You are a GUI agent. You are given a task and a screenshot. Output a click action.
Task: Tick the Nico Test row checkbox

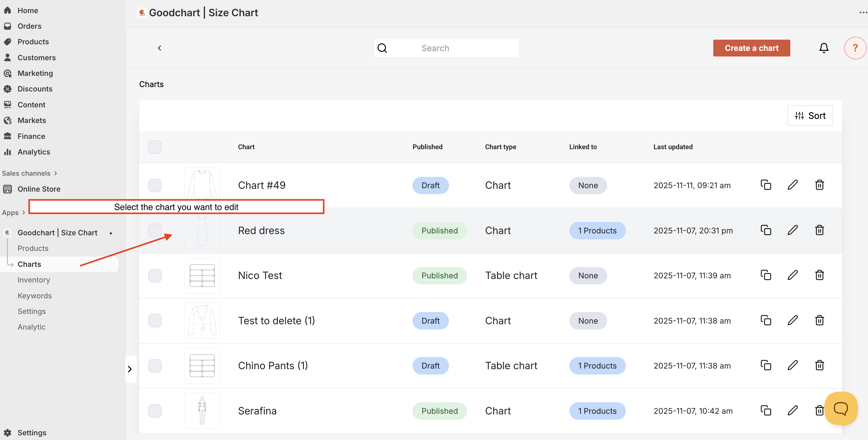pos(155,275)
